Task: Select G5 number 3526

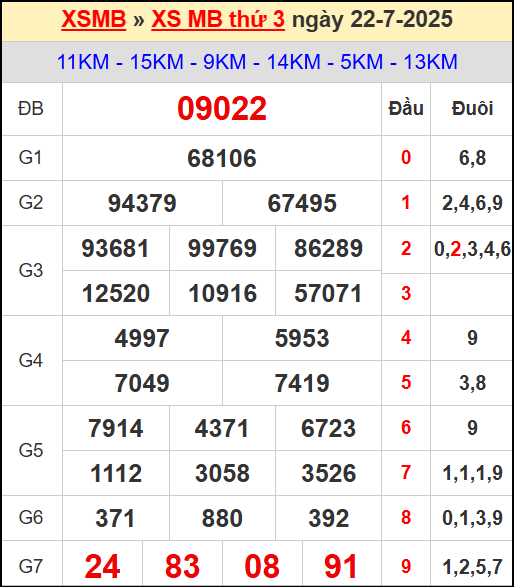Action: tap(328, 473)
